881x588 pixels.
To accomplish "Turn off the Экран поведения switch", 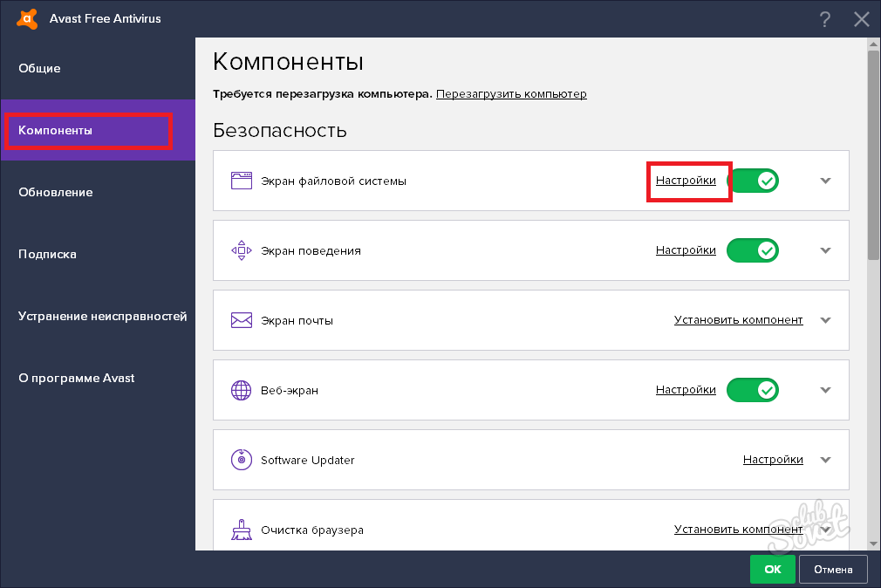I will [753, 250].
